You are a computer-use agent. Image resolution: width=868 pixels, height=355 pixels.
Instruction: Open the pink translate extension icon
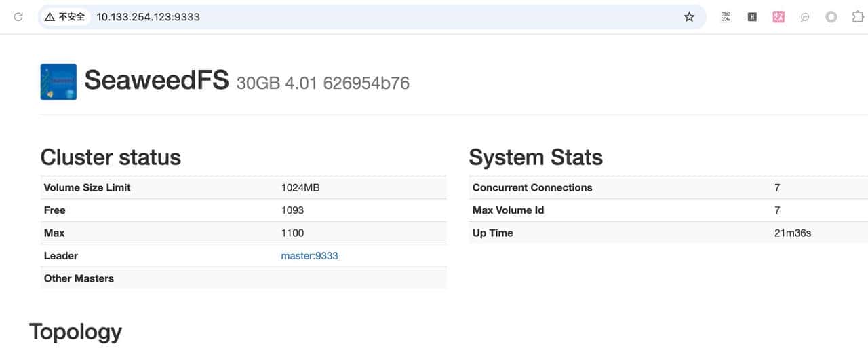click(x=778, y=17)
